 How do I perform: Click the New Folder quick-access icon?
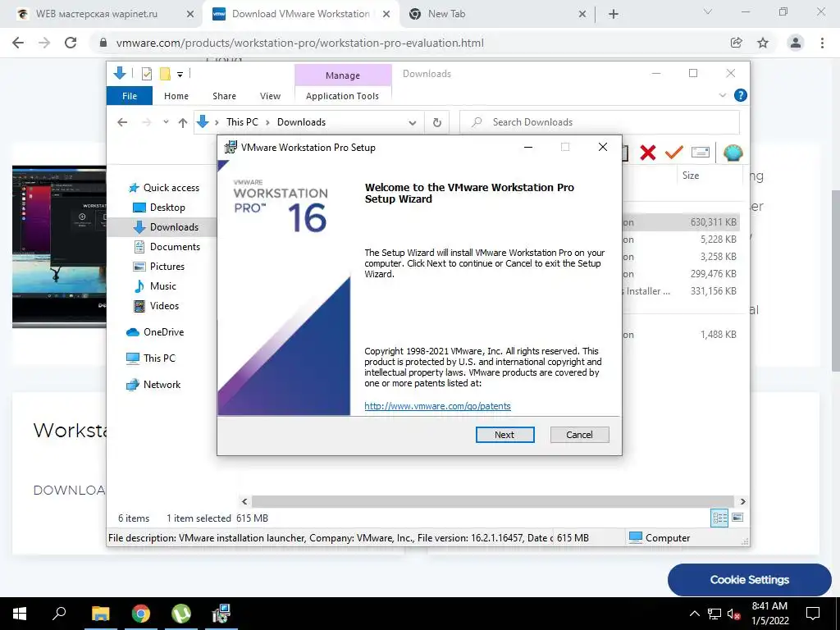[x=165, y=74]
